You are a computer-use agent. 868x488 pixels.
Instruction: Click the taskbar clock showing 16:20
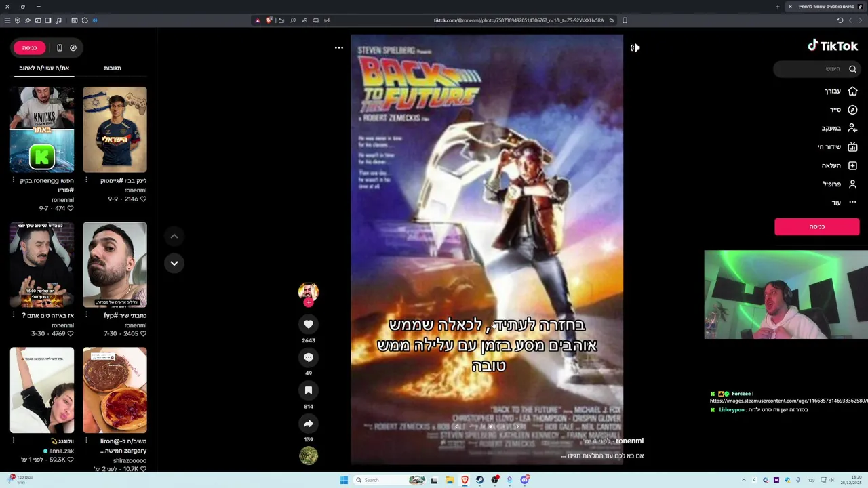point(851,480)
